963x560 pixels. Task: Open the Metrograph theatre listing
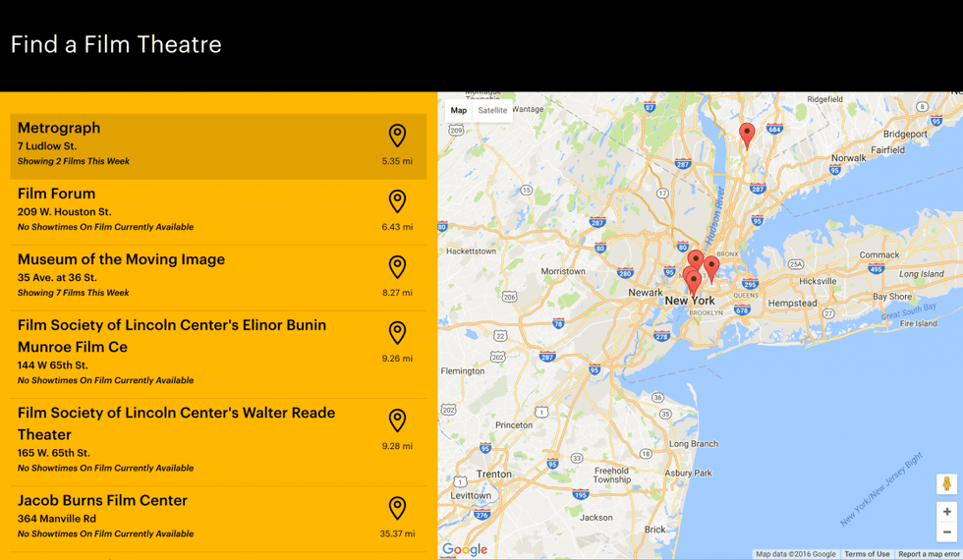[218, 146]
